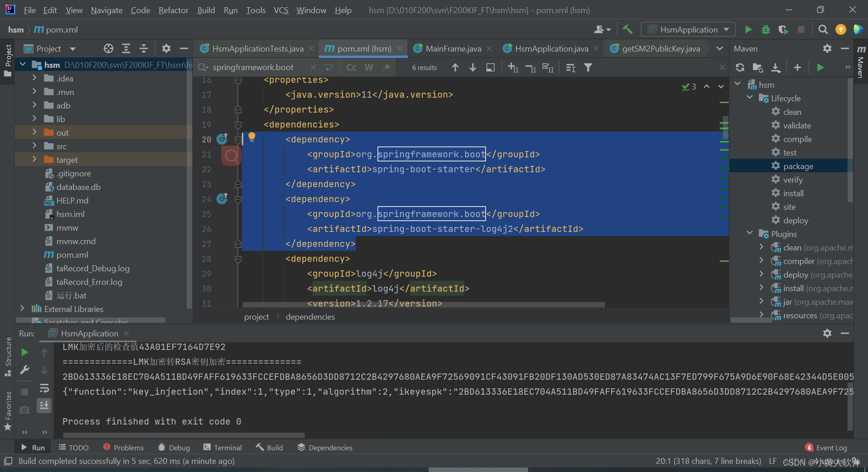
Task: Toggle Maven tool window stripe button
Action: pos(861,61)
